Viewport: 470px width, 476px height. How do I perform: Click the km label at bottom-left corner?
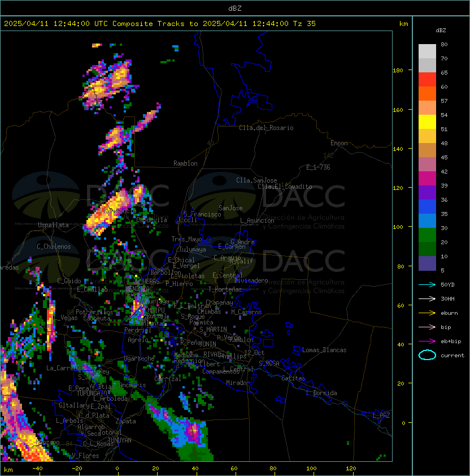[x=8, y=470]
